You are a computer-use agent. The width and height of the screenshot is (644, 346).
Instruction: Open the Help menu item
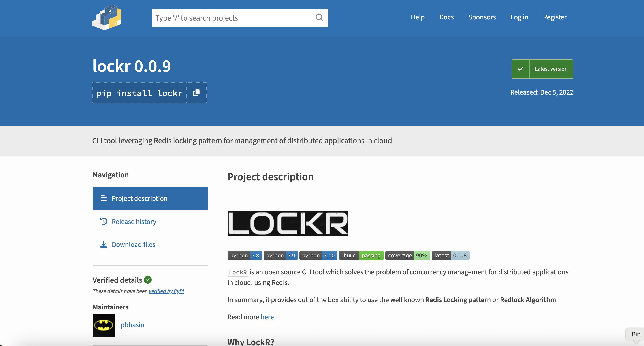(418, 17)
